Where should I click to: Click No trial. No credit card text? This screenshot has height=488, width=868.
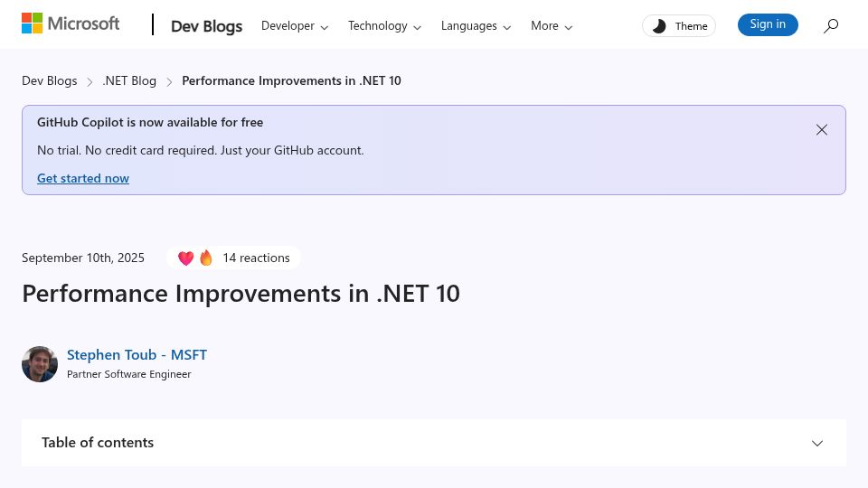tap(201, 151)
